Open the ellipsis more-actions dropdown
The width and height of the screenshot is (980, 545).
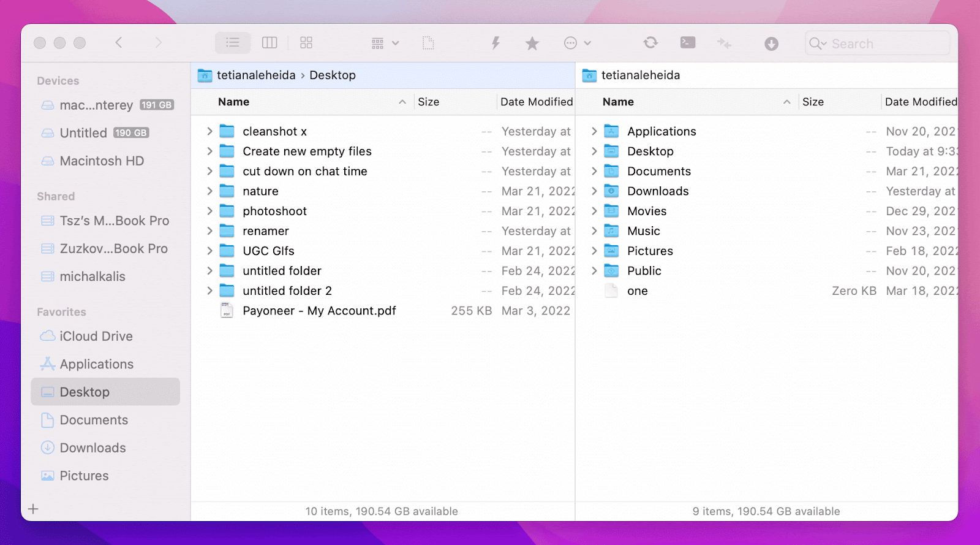click(x=577, y=43)
